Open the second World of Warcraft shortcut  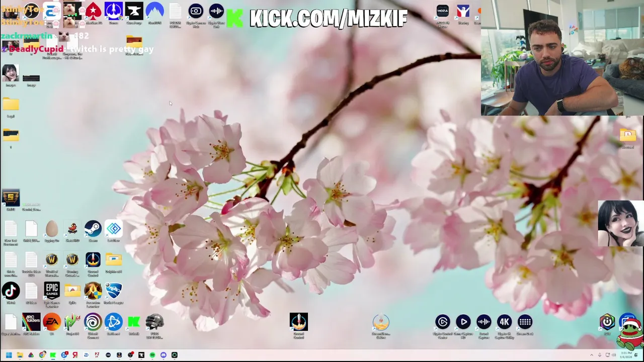point(72,259)
